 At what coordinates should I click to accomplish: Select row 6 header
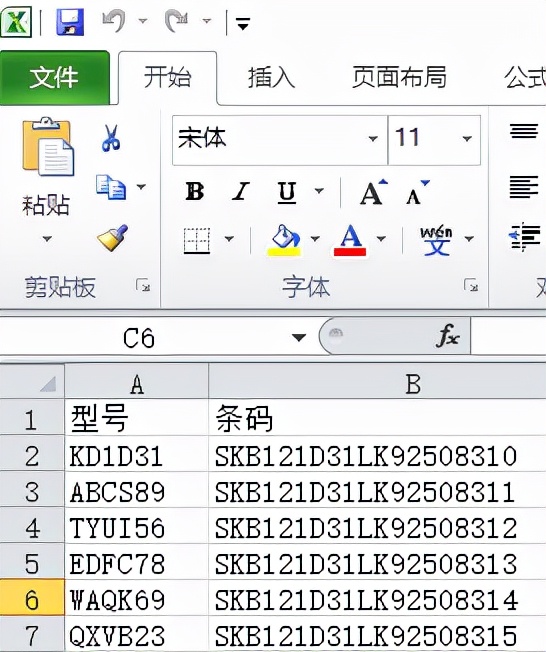pyautogui.click(x=32, y=599)
